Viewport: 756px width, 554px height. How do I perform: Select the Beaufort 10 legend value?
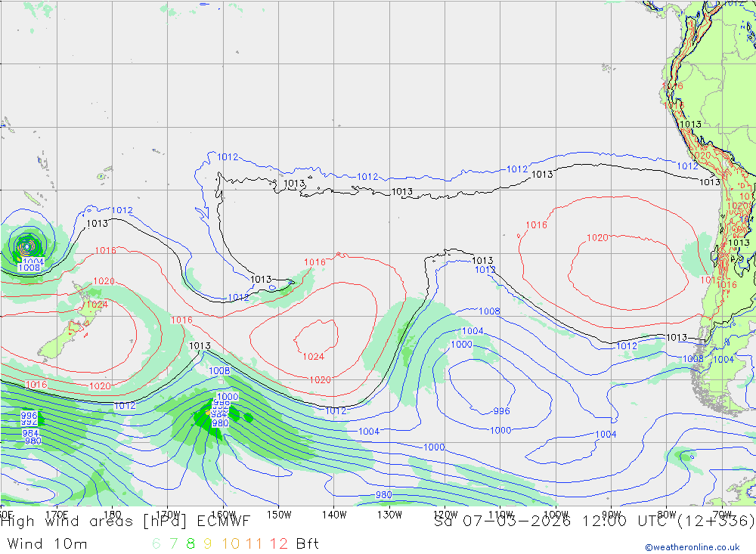[x=231, y=544]
